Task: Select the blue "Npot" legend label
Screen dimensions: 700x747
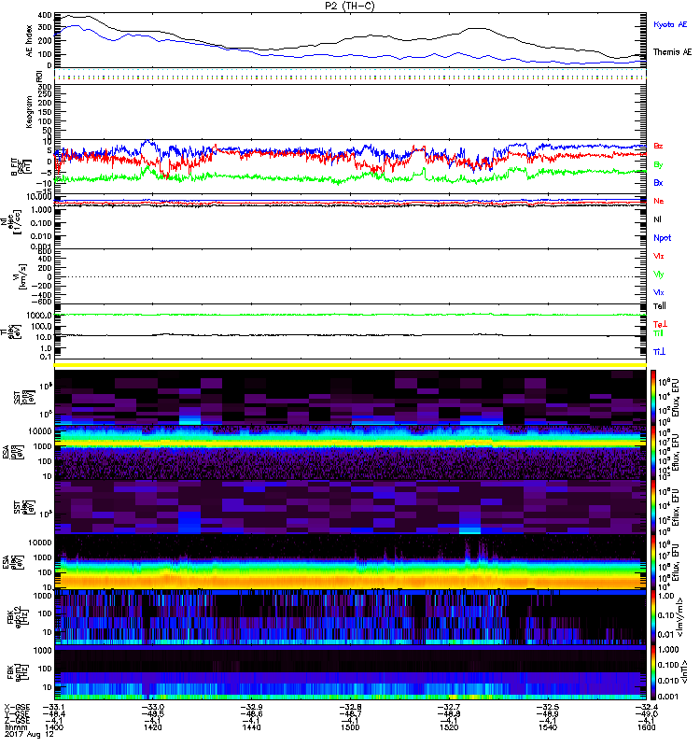Action: click(662, 238)
